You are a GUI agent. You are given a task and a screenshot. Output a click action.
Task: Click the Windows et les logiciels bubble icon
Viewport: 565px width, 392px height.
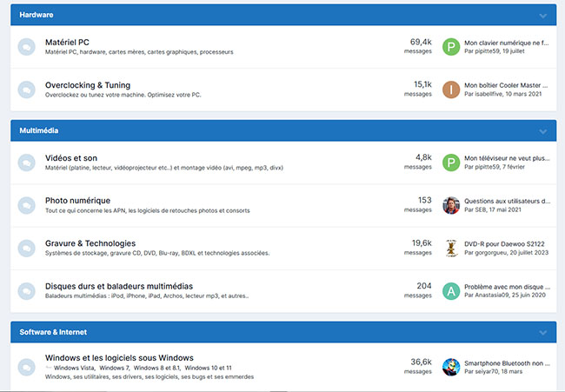click(x=27, y=366)
